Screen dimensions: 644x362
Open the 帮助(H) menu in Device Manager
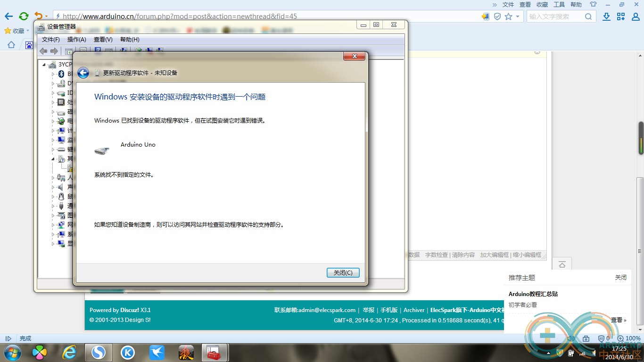130,40
